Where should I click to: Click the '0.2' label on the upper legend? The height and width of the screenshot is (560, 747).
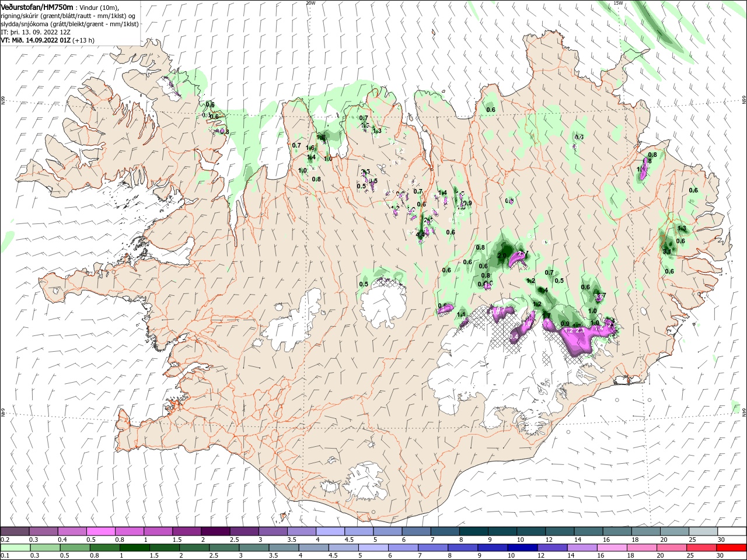coord(5,540)
